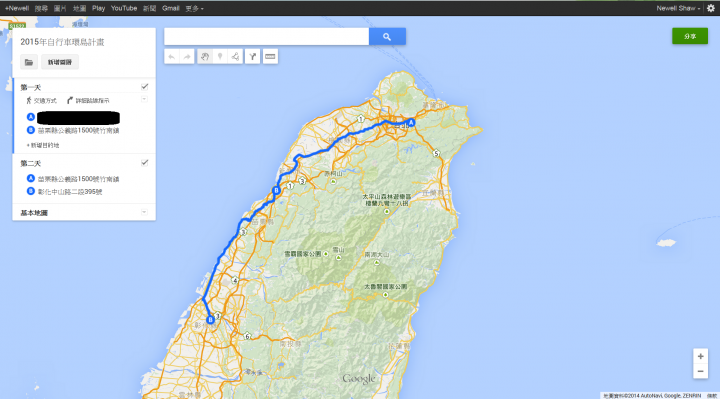Select the add marker pin tool
Image resolution: width=720 pixels, height=399 pixels.
pyautogui.click(x=220, y=56)
